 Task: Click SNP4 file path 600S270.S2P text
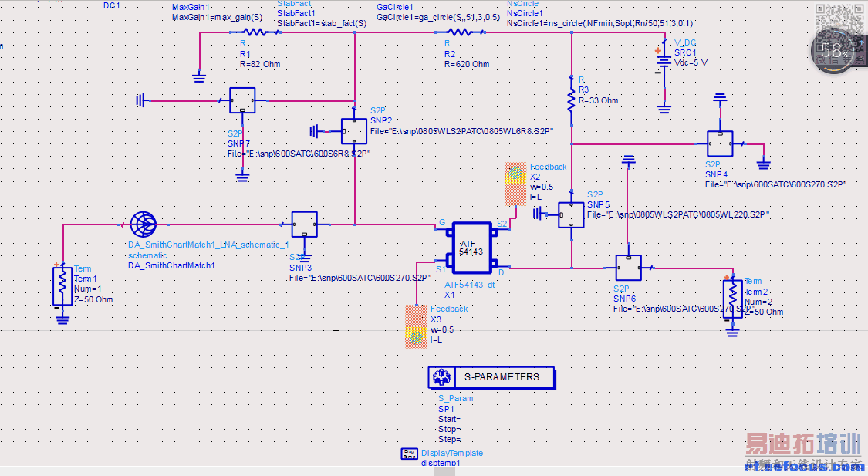(775, 184)
